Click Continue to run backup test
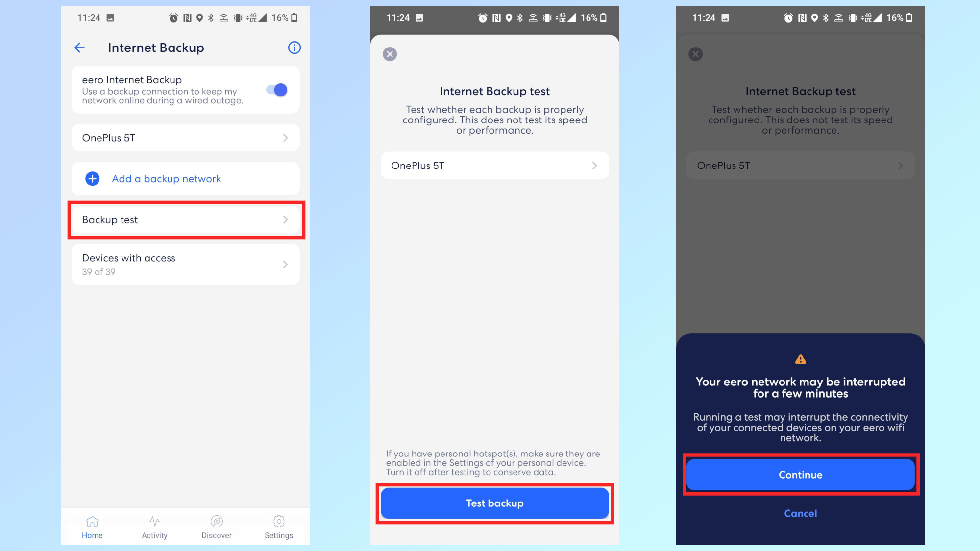980x551 pixels. click(x=800, y=474)
